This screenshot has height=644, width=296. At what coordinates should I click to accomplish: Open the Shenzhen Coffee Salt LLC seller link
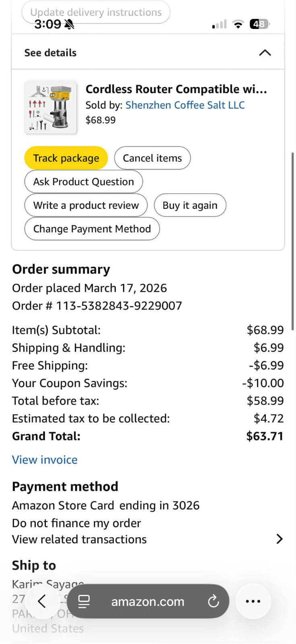185,105
